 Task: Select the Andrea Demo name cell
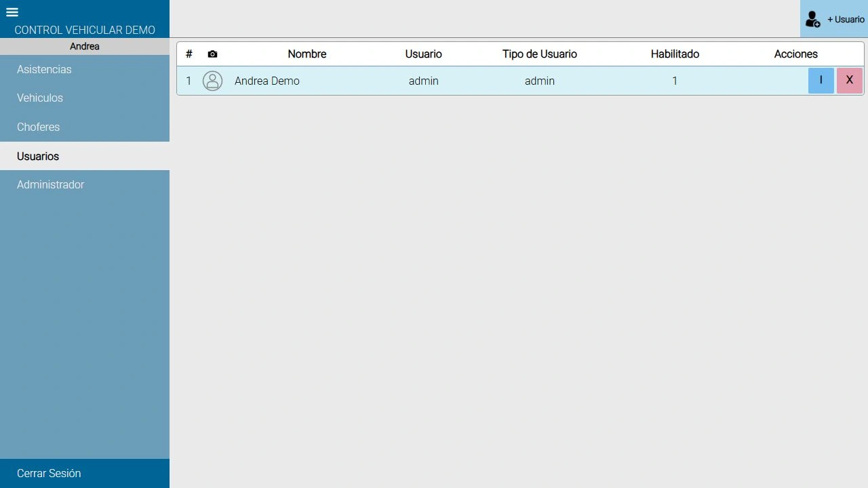point(267,81)
